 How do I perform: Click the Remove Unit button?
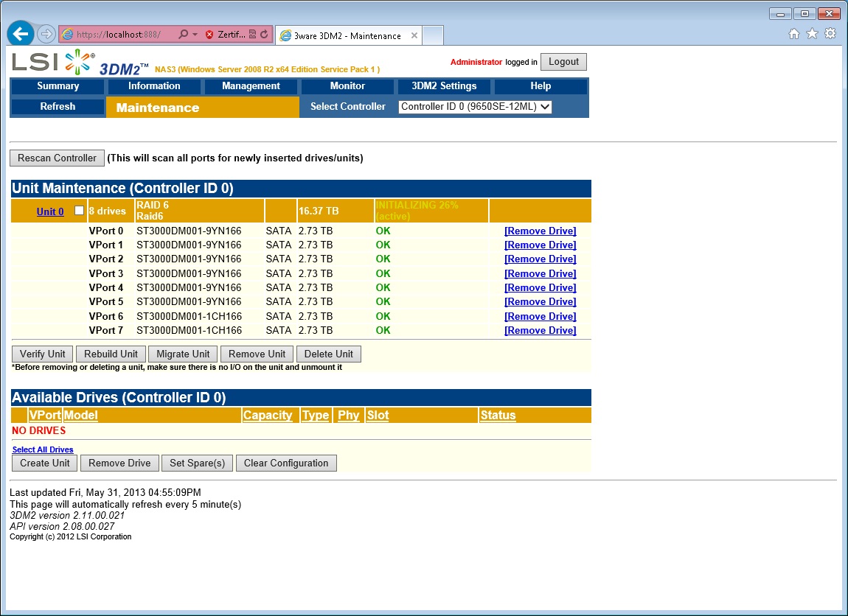point(257,354)
